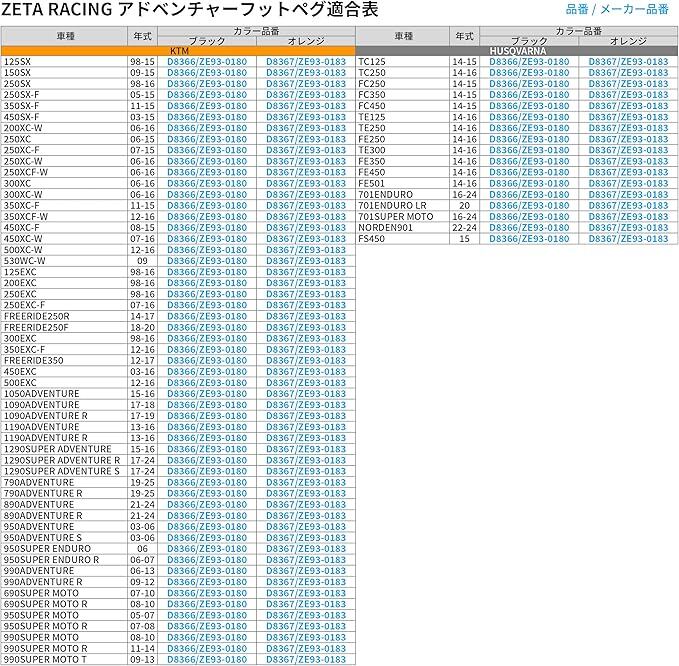Open 530XC-W orange part number link
This screenshot has height=666, width=679.
[306, 260]
